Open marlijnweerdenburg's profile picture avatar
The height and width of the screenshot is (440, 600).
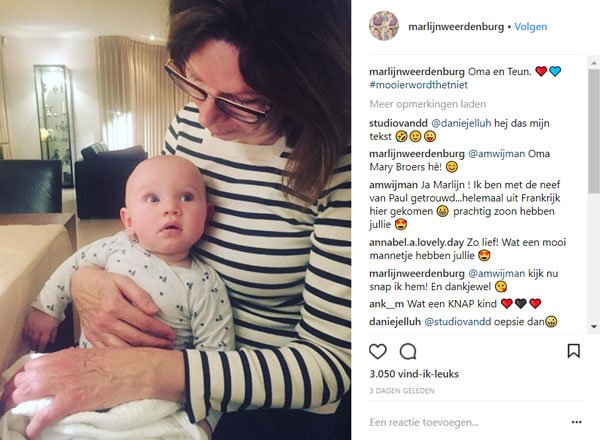click(x=384, y=26)
